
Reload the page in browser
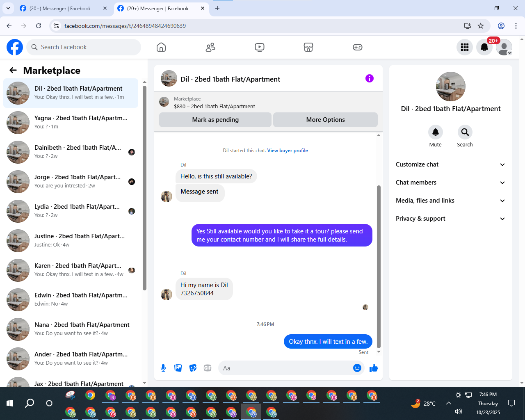pyautogui.click(x=39, y=26)
